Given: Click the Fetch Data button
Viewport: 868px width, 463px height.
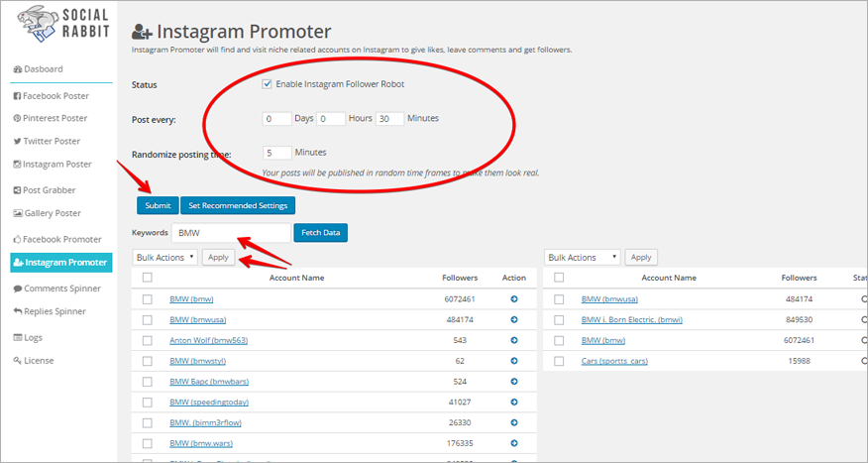Looking at the screenshot, I should (320, 233).
